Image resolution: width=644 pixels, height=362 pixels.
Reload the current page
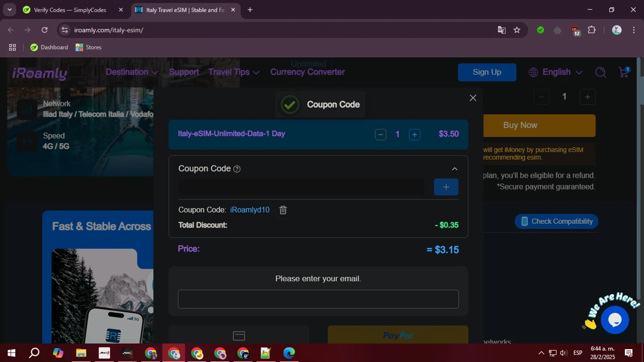pyautogui.click(x=45, y=30)
